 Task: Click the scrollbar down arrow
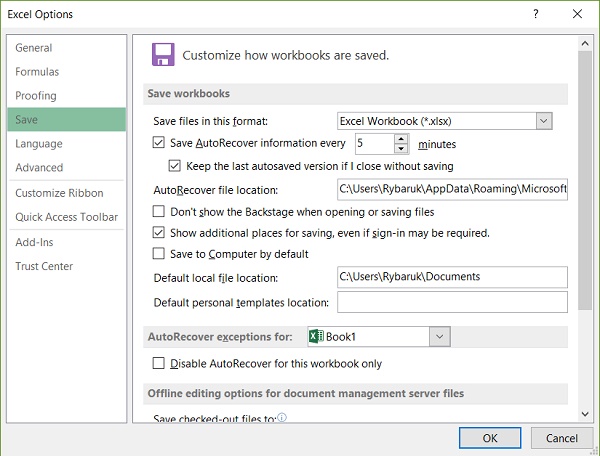(585, 414)
